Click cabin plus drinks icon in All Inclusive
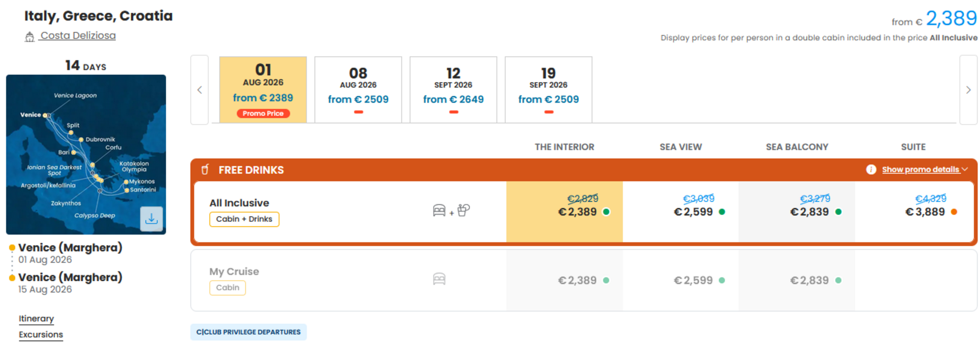The width and height of the screenshot is (980, 342). (451, 210)
